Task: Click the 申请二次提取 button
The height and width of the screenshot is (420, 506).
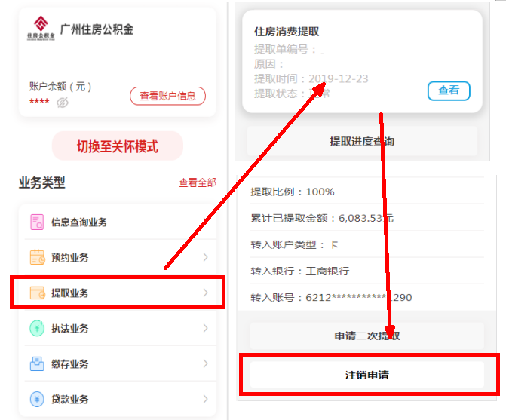Action: (x=366, y=336)
